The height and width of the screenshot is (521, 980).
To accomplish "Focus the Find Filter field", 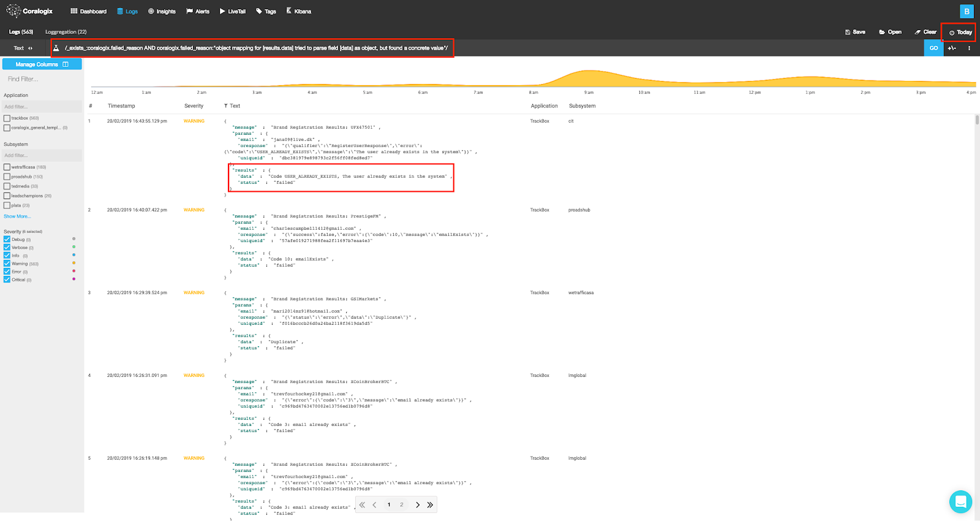I will pyautogui.click(x=42, y=79).
